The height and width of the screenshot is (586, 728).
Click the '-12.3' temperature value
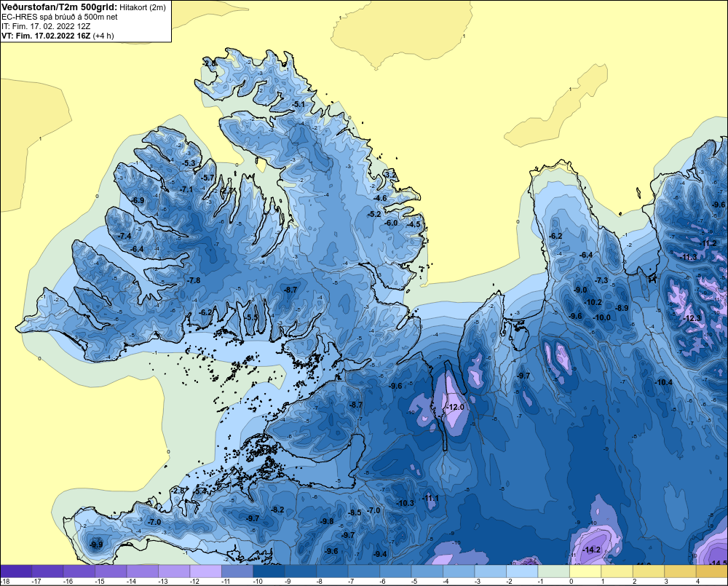pos(693,318)
